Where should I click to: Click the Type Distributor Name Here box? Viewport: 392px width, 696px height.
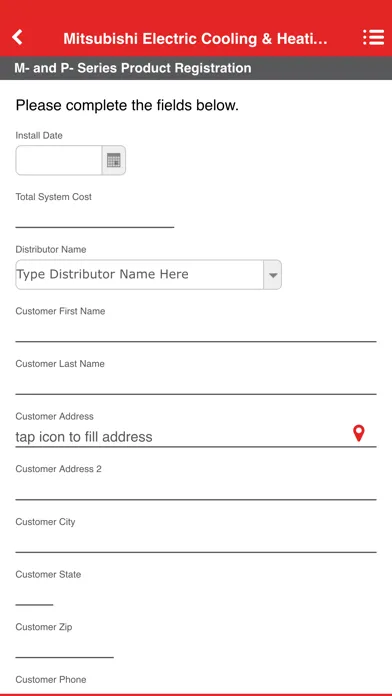(x=140, y=275)
